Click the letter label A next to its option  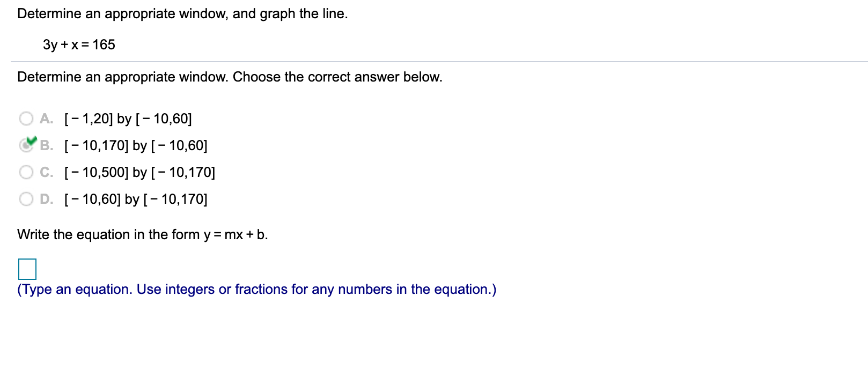tap(47, 118)
